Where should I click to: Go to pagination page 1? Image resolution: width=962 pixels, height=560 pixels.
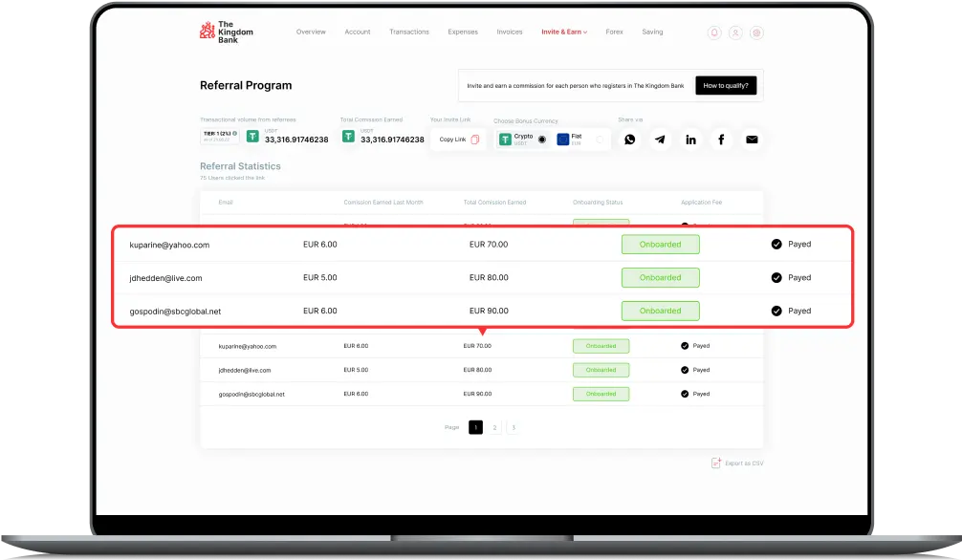[475, 427]
